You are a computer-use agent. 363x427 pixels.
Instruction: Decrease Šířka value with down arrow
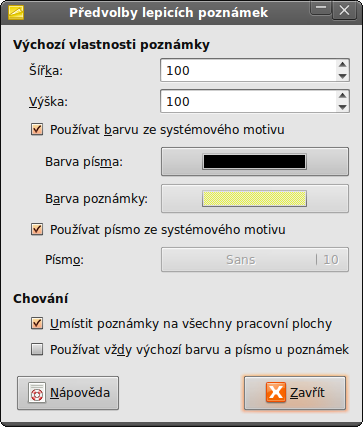coord(342,76)
